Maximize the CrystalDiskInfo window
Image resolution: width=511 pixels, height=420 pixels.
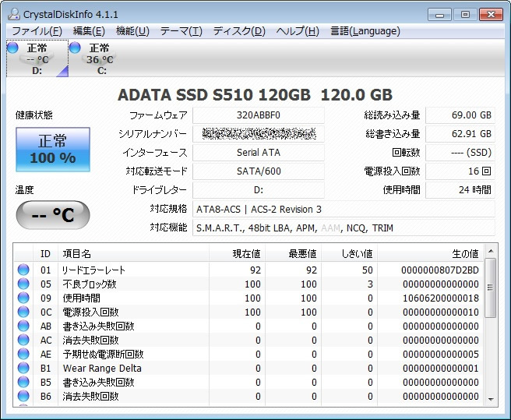click(465, 15)
